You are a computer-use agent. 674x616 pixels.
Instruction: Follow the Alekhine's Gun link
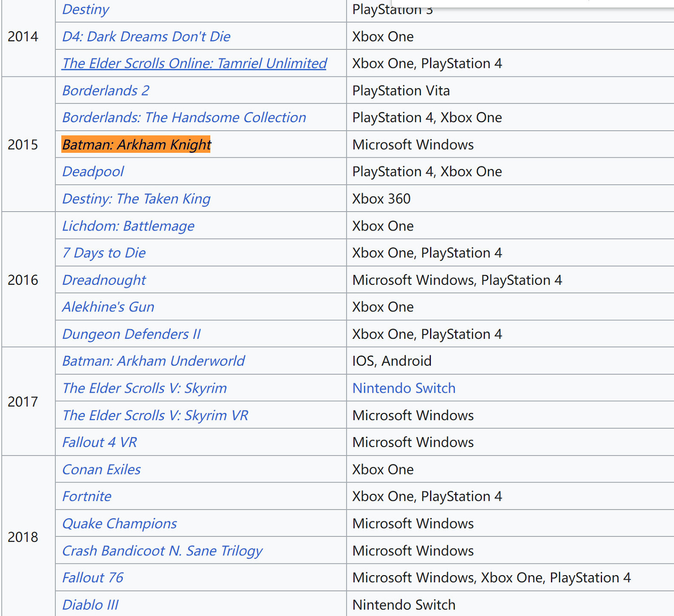coord(108,307)
